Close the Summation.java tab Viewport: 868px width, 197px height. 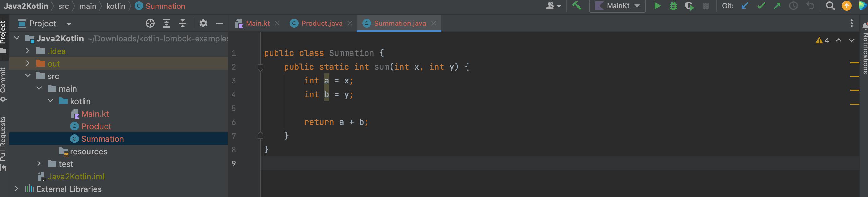coord(434,23)
